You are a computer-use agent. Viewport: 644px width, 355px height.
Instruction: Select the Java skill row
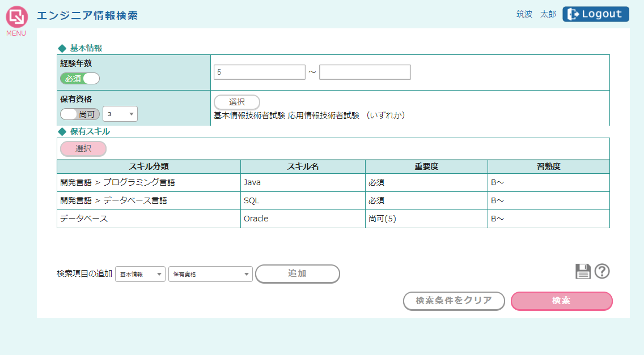(303, 183)
